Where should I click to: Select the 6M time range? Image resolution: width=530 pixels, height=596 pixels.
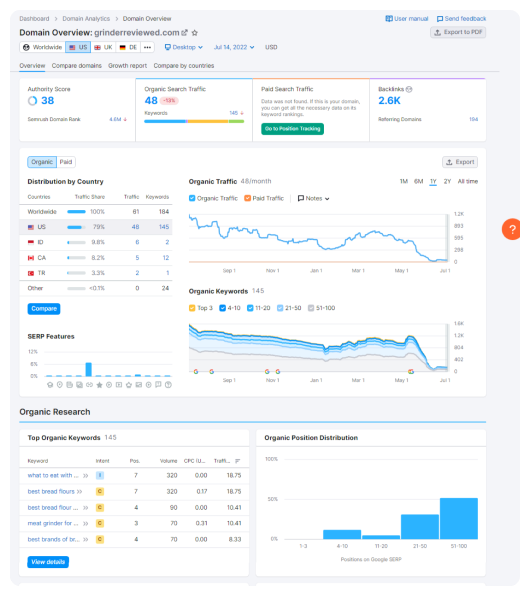click(419, 181)
